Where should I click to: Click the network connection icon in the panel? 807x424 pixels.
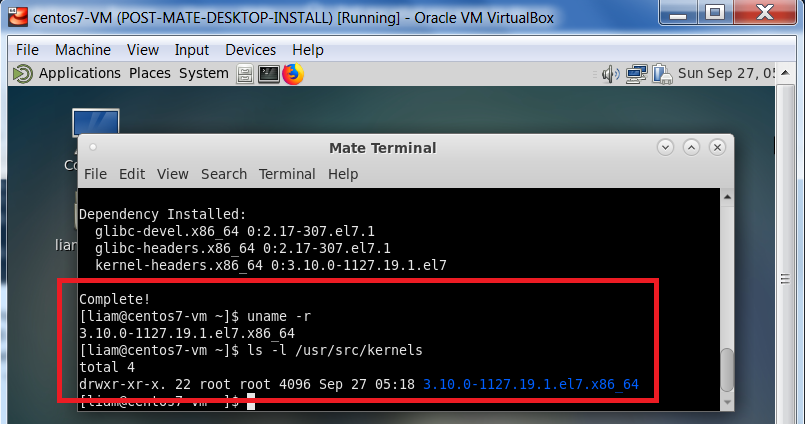(636, 74)
